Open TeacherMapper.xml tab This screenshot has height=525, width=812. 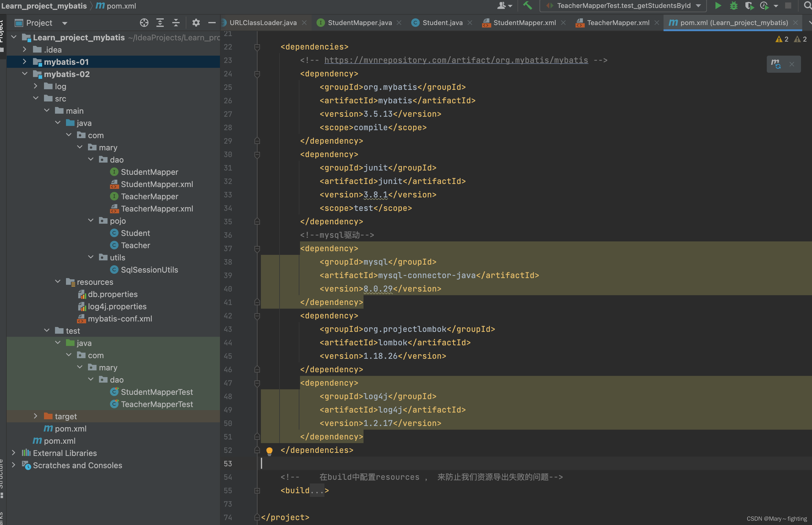(x=617, y=23)
